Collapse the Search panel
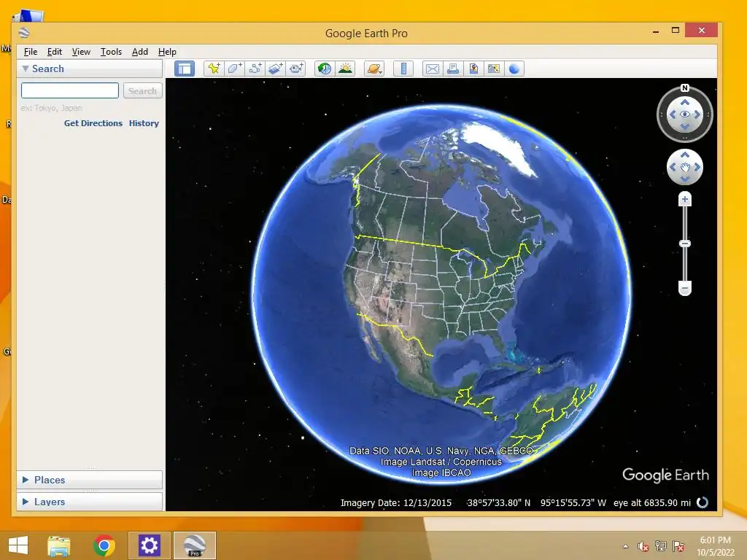Image resolution: width=747 pixels, height=560 pixels. click(26, 69)
